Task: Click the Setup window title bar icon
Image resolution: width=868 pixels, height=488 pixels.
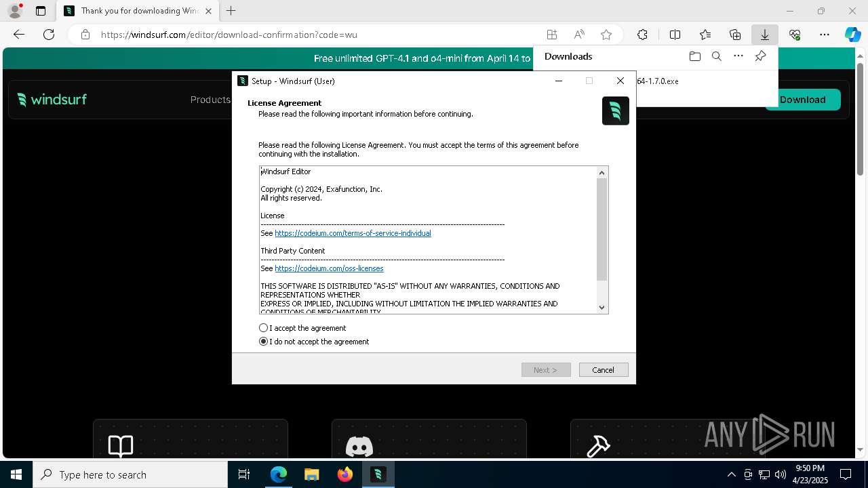Action: pyautogui.click(x=243, y=81)
